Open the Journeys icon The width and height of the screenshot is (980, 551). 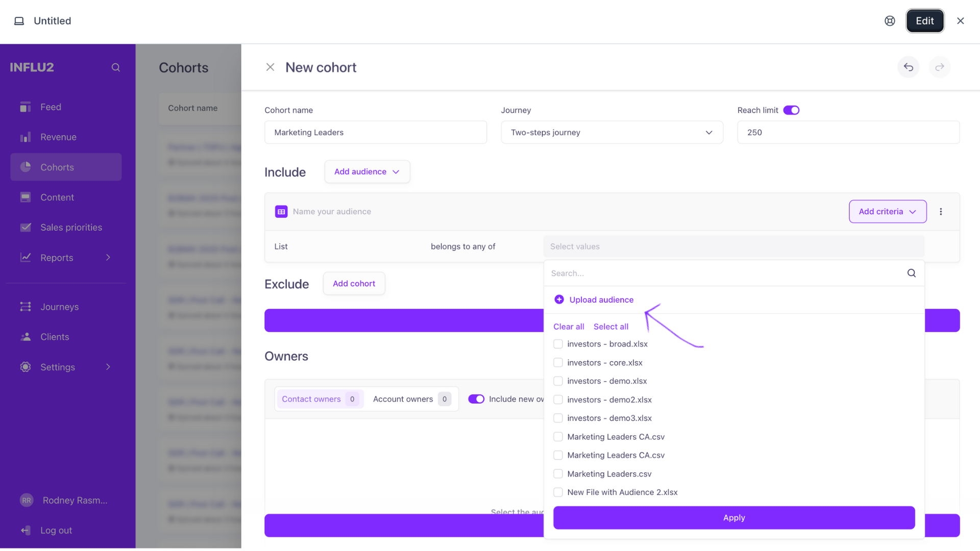tap(26, 307)
